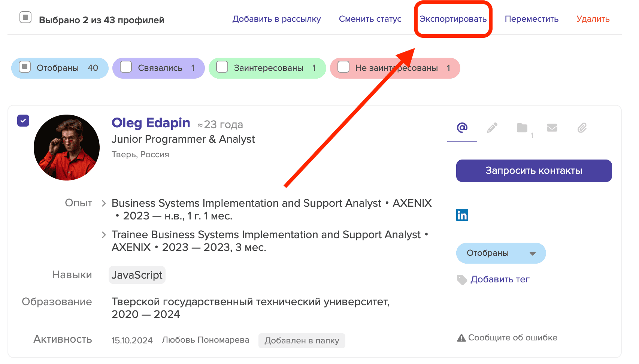Click the envelope messages icon
Screen dimensions: 639x364
(552, 128)
